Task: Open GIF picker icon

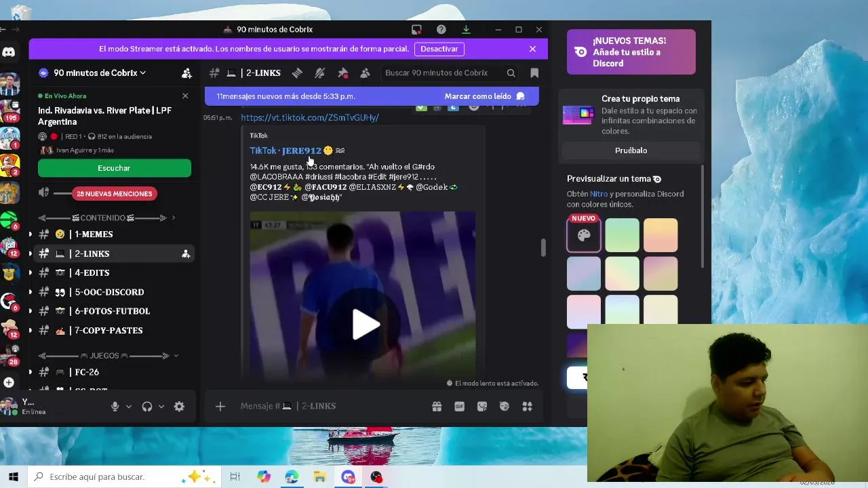Action: coord(459,406)
